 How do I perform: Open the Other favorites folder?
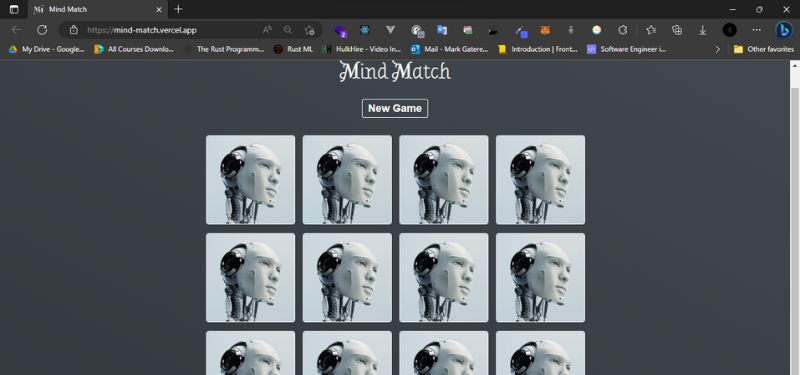764,49
